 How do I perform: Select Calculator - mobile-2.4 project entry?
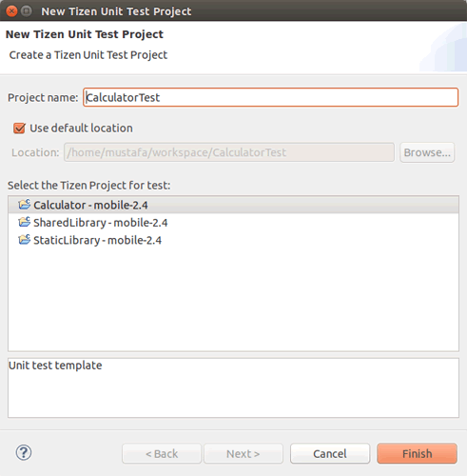(x=233, y=205)
